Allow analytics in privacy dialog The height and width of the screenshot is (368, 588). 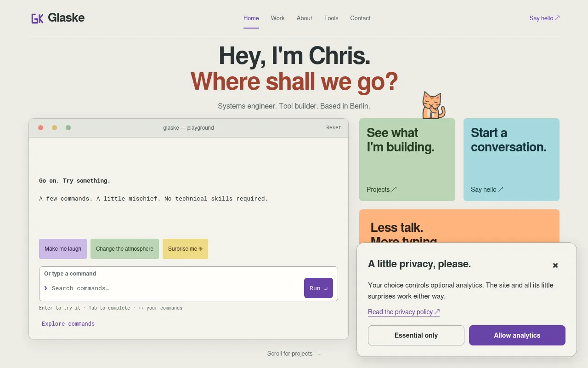tap(517, 335)
